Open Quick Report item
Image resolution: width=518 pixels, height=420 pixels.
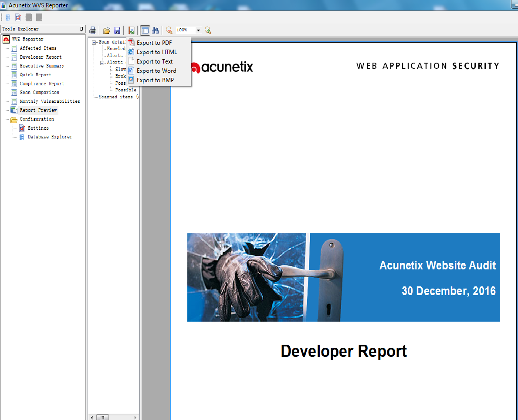[35, 75]
